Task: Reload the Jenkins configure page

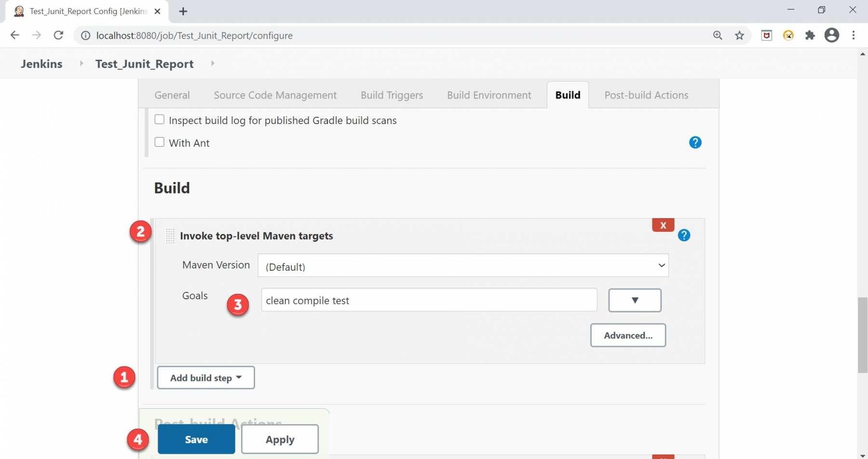Action: coord(58,35)
